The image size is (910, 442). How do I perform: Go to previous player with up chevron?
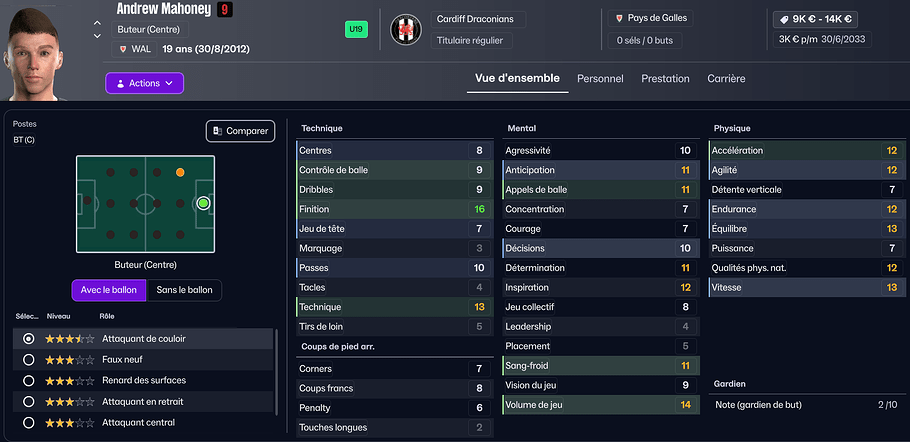point(97,22)
